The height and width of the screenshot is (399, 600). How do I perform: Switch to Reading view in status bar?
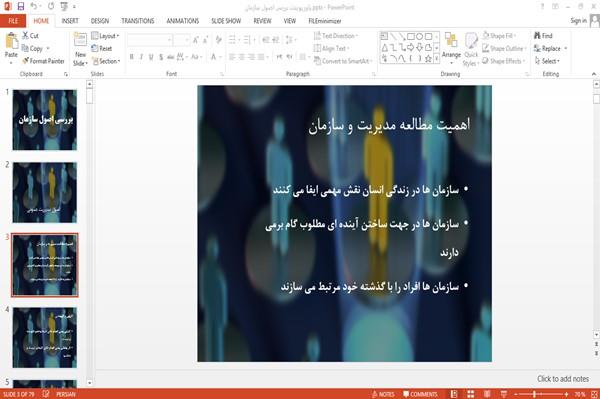click(487, 394)
